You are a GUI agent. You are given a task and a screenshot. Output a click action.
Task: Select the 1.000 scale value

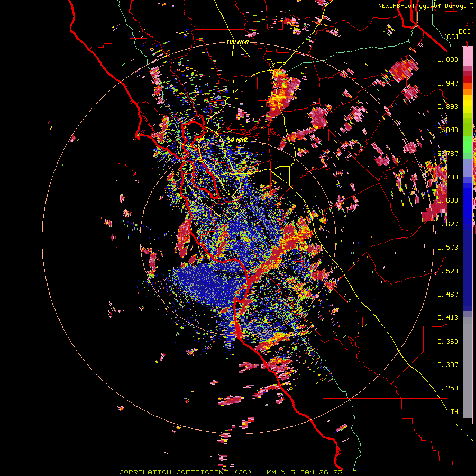coord(448,59)
